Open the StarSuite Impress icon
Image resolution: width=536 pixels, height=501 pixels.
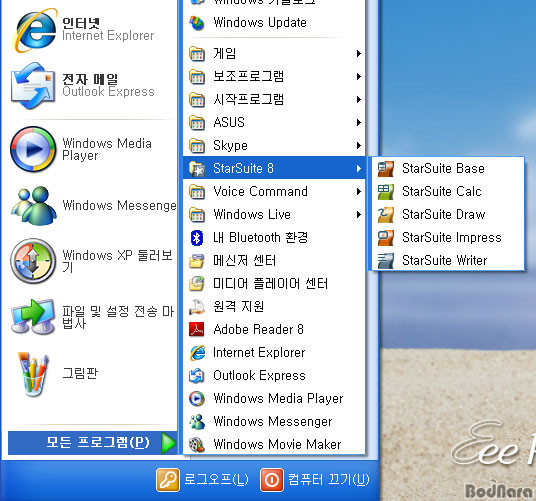click(x=386, y=238)
